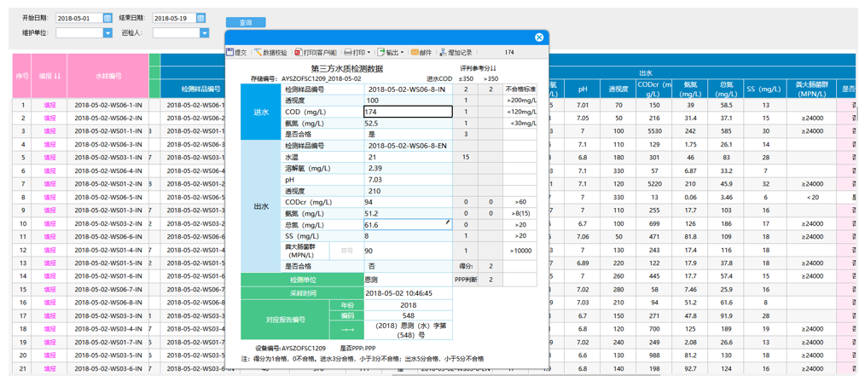Expand the 维护单位 dropdown

click(108, 33)
